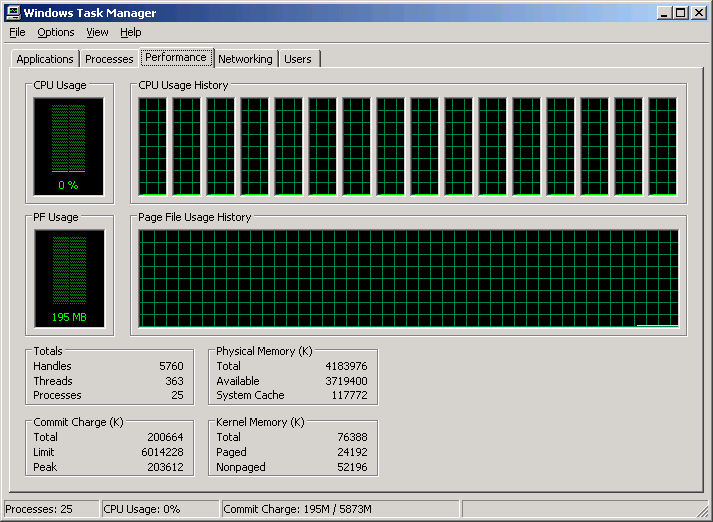
Task: Switch to the Networking tab
Action: pos(245,59)
